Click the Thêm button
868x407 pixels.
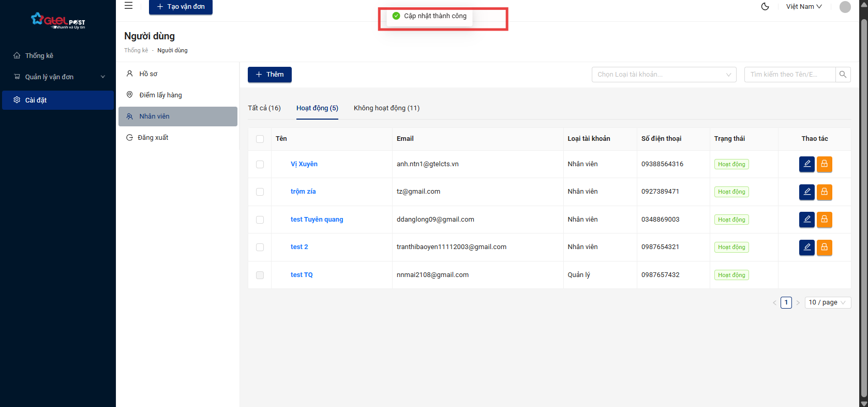[270, 75]
